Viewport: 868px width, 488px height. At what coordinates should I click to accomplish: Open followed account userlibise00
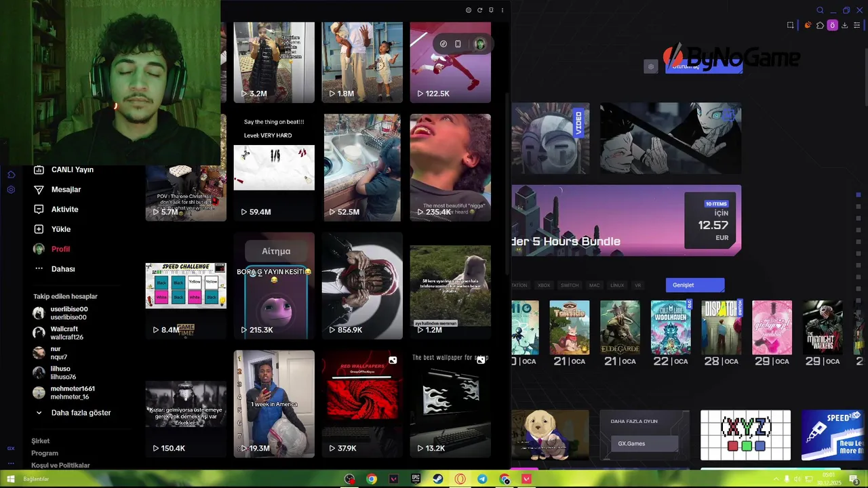[61, 313]
